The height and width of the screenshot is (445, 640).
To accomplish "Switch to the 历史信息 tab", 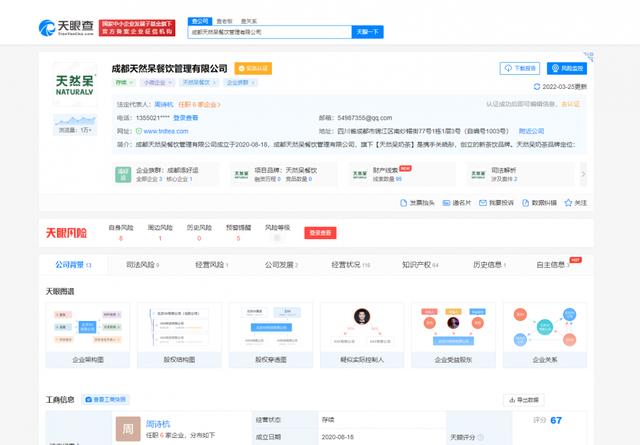I will point(489,265).
